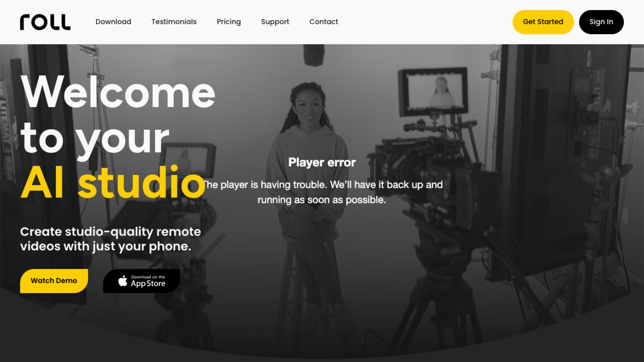Image resolution: width=644 pixels, height=362 pixels.
Task: Open the Contact nav link
Action: tap(324, 22)
